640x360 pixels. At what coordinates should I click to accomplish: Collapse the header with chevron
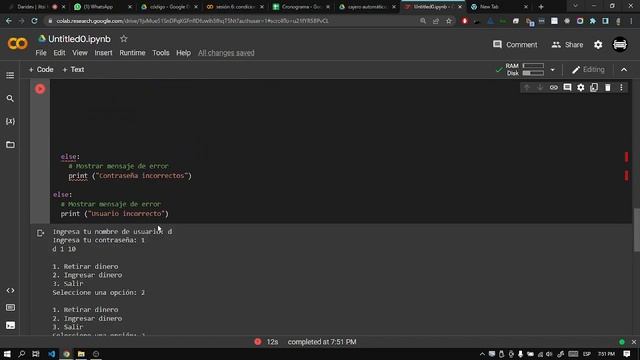[624, 70]
